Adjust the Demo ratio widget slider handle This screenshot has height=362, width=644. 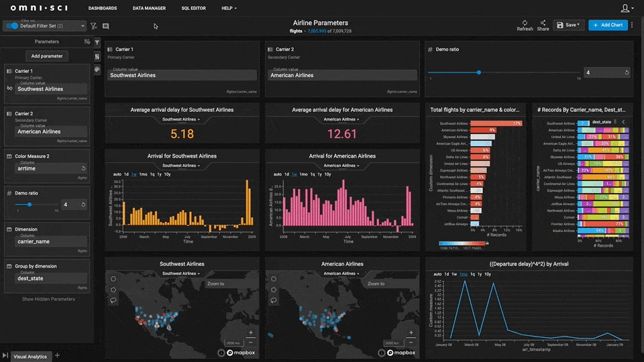479,72
